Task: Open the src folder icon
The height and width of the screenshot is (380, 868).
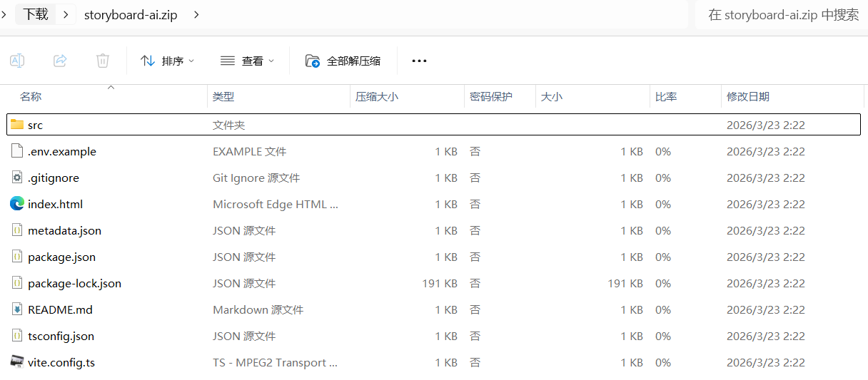Action: (17, 125)
